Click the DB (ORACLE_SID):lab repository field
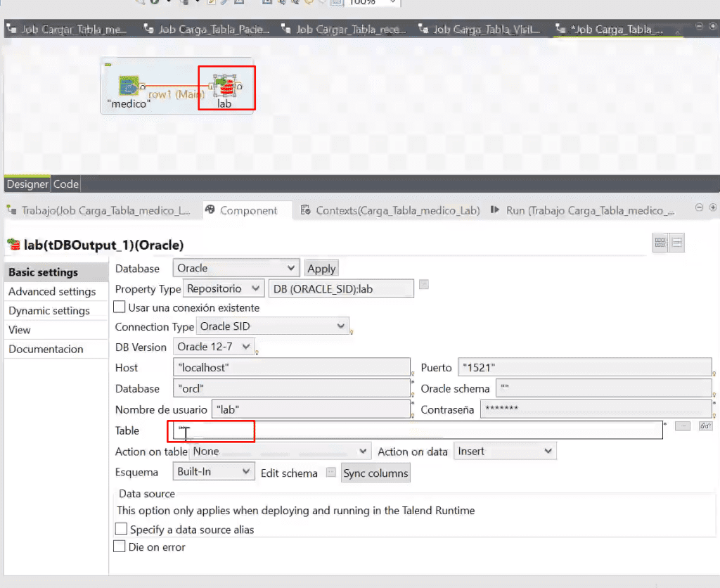 click(341, 288)
